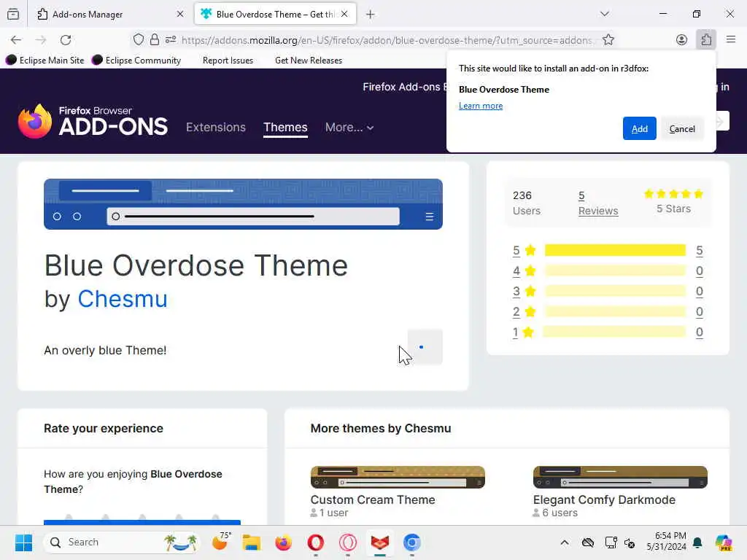Go to the Extensions section
This screenshot has width=747, height=560.
coord(216,127)
